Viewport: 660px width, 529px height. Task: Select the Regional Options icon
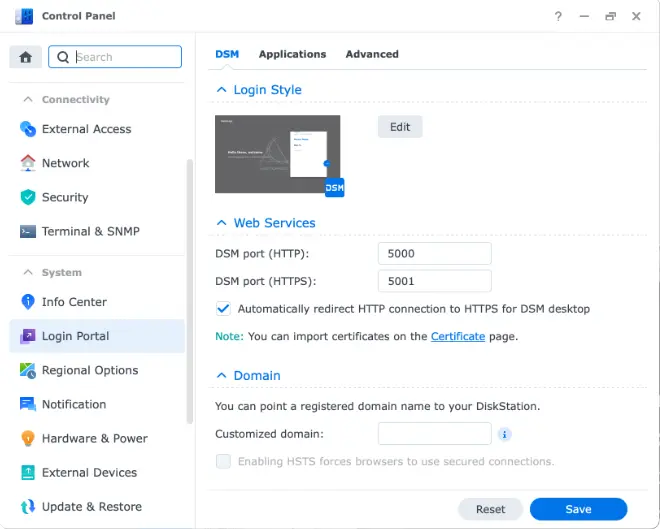(28, 370)
